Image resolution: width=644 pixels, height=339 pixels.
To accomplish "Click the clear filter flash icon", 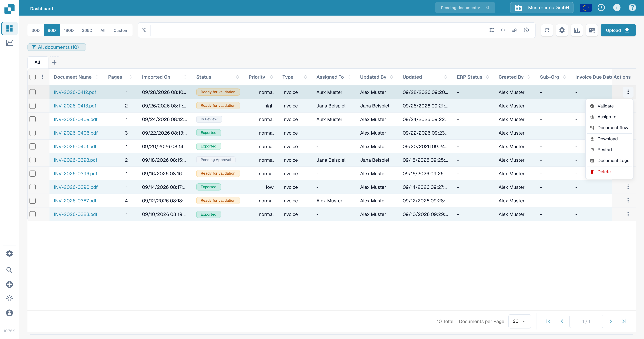I will pos(145,30).
